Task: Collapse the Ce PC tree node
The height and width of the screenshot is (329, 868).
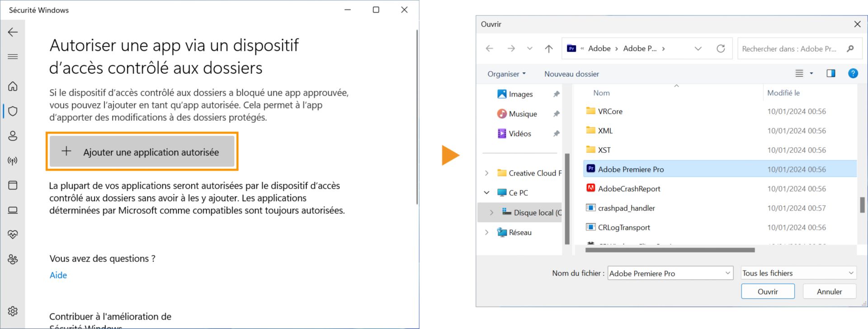Action: click(486, 192)
